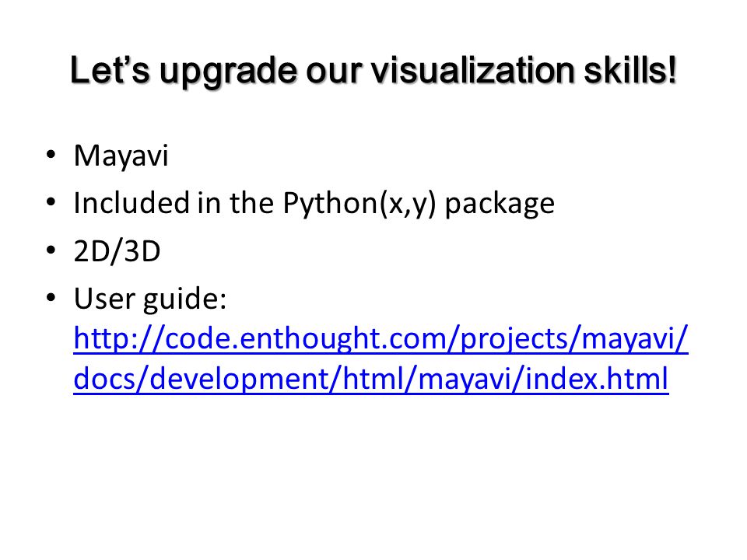Click the word 'Python(x,y)' in the second bullet
747x560 pixels.
click(x=359, y=204)
